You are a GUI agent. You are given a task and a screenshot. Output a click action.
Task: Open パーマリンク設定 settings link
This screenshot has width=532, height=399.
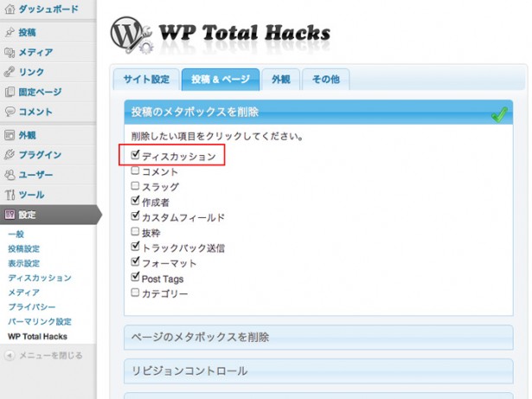[39, 321]
